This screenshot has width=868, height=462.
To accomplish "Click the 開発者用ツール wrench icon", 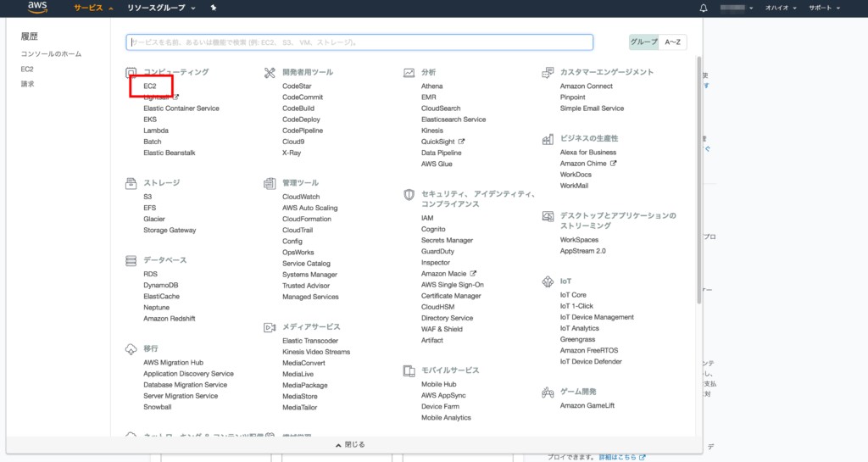I will [270, 73].
